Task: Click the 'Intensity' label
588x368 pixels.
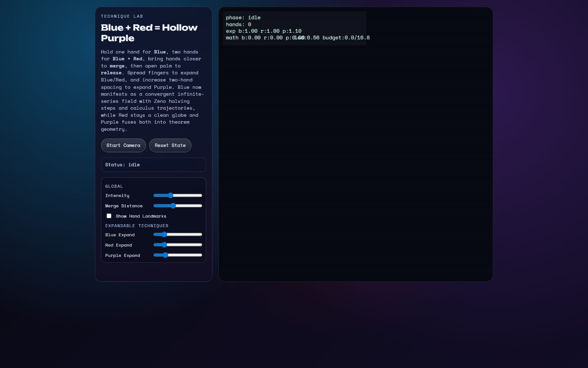Action: [x=117, y=195]
